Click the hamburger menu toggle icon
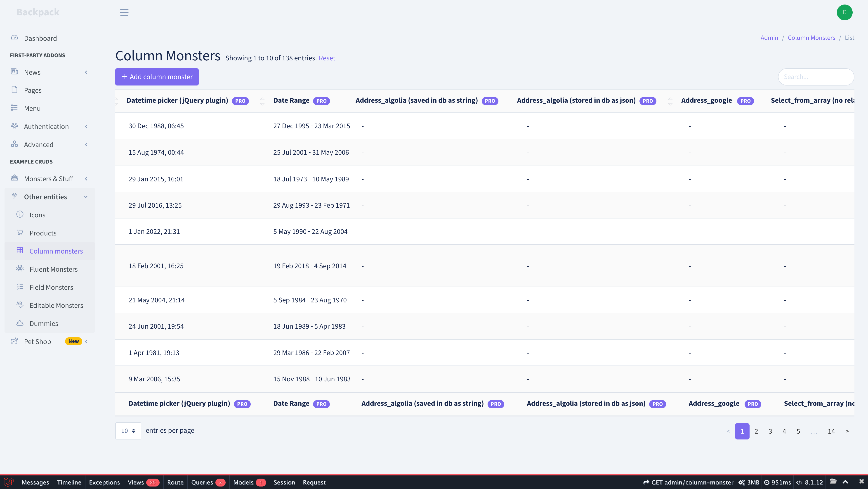The height and width of the screenshot is (489, 868). click(x=124, y=12)
